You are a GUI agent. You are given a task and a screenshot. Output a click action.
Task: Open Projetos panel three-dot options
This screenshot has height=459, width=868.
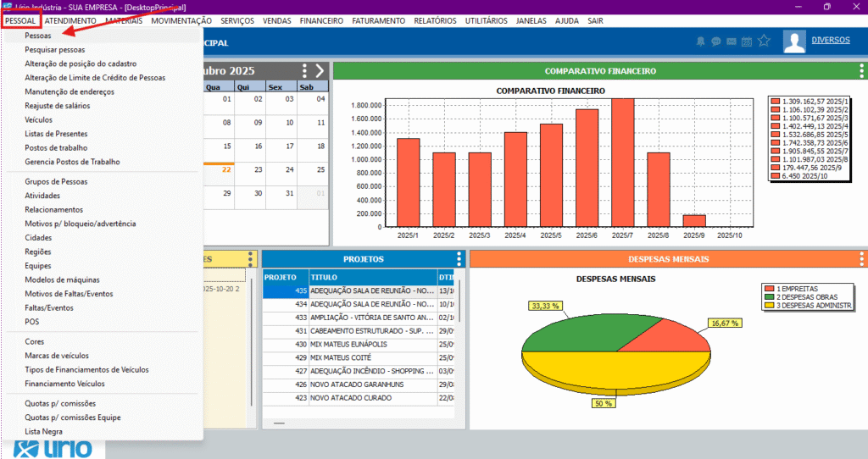[x=459, y=259]
